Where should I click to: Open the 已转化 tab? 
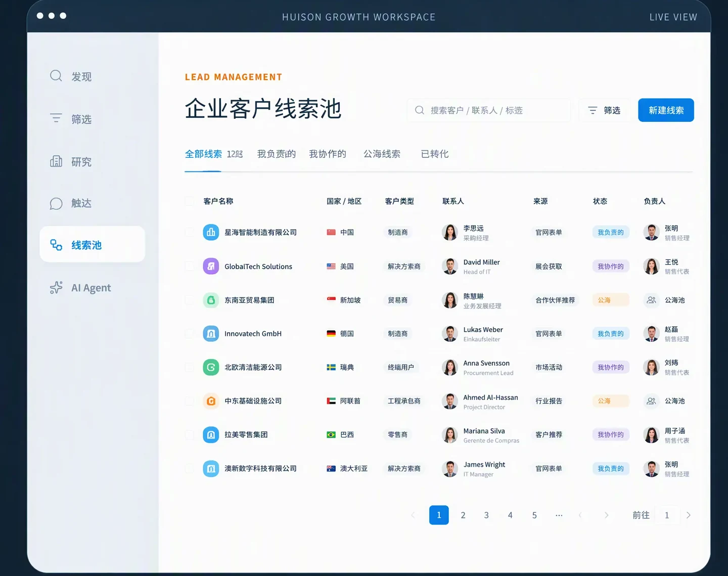tap(435, 154)
